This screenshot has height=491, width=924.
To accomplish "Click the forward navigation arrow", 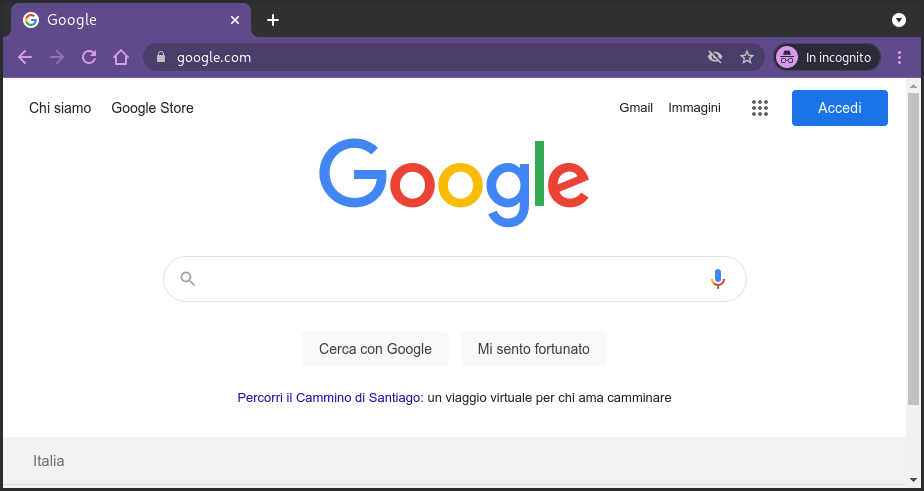I will (57, 57).
